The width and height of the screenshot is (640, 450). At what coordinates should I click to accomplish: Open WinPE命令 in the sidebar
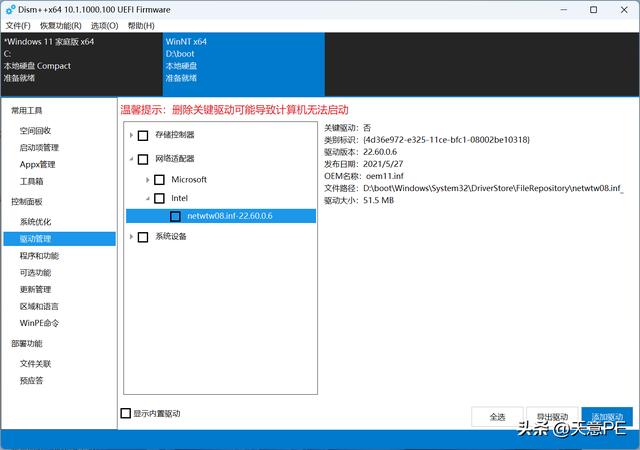39,323
